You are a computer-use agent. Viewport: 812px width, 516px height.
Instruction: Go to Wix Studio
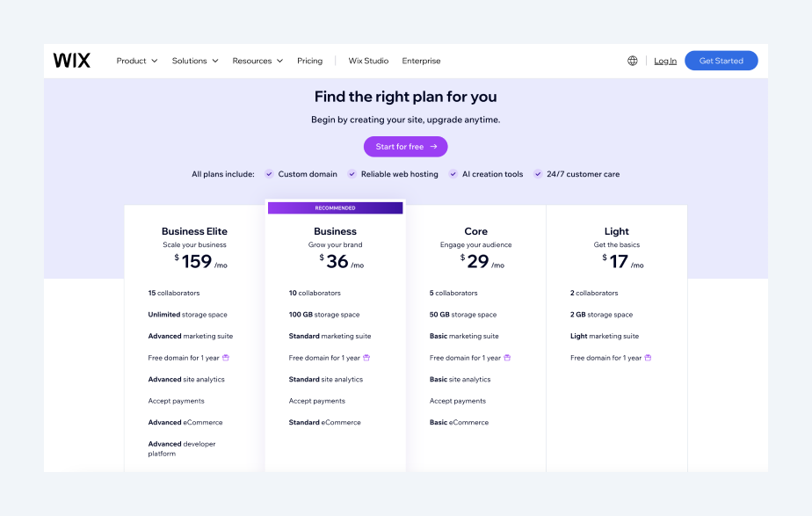pyautogui.click(x=368, y=61)
